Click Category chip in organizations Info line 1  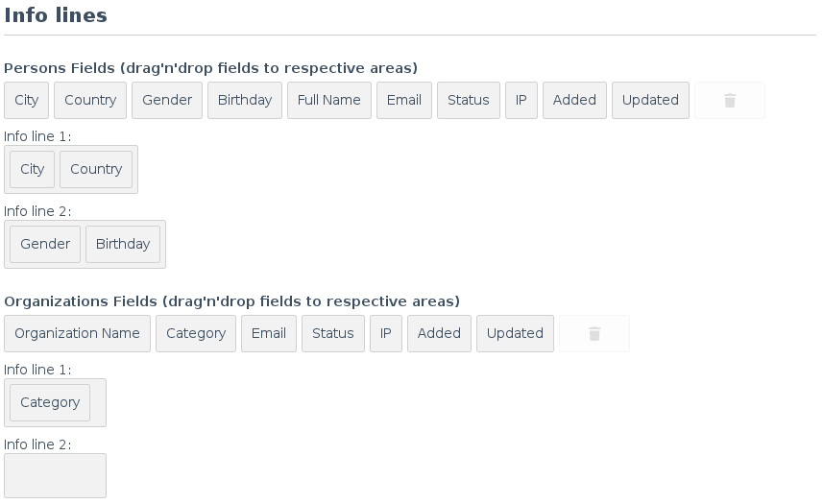tap(50, 402)
